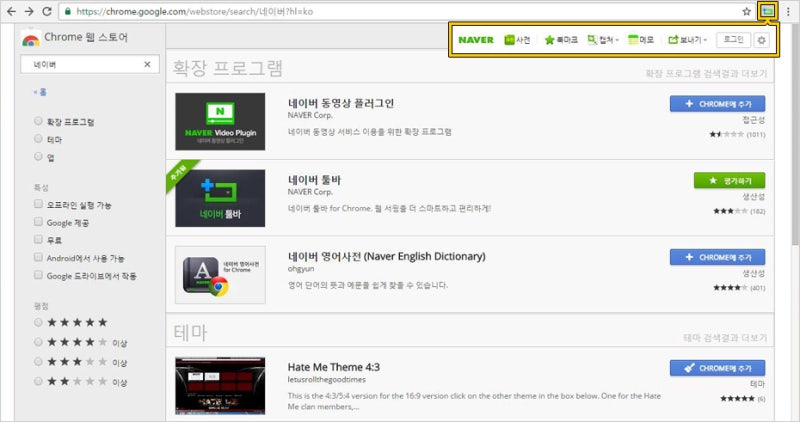The width and height of the screenshot is (800, 422).
Task: Check 오프라인 실행 가능 checkbox
Action: coord(38,204)
